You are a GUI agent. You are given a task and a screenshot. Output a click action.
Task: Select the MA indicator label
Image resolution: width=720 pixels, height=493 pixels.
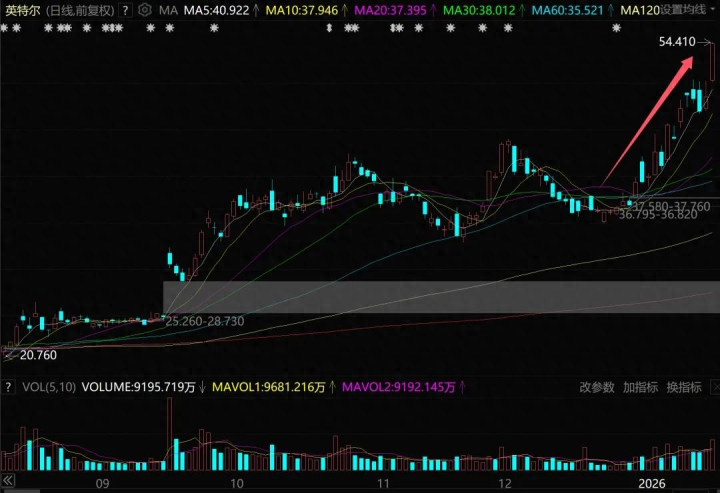[168, 10]
